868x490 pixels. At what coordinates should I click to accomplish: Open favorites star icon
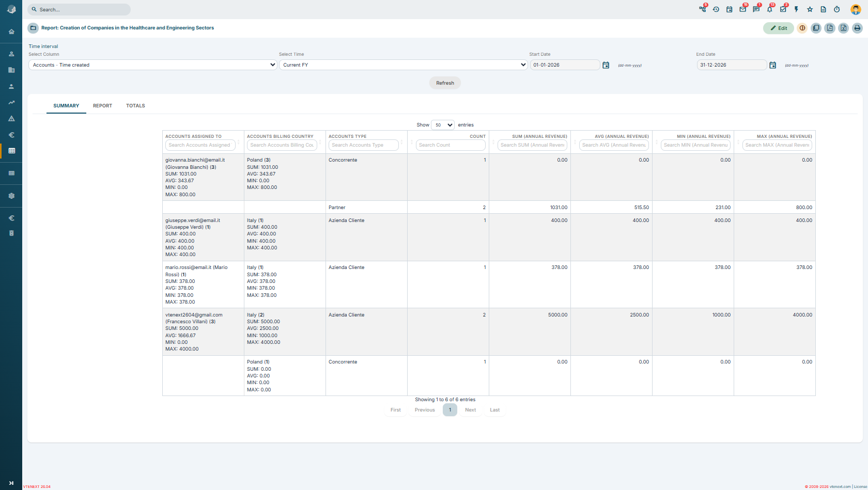coord(810,9)
